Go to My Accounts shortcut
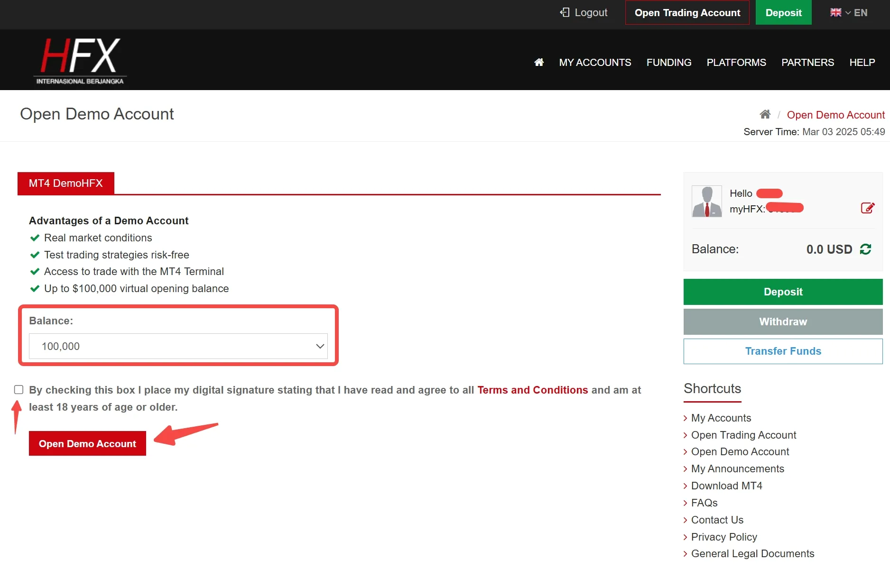Image resolution: width=890 pixels, height=588 pixels. (x=721, y=418)
